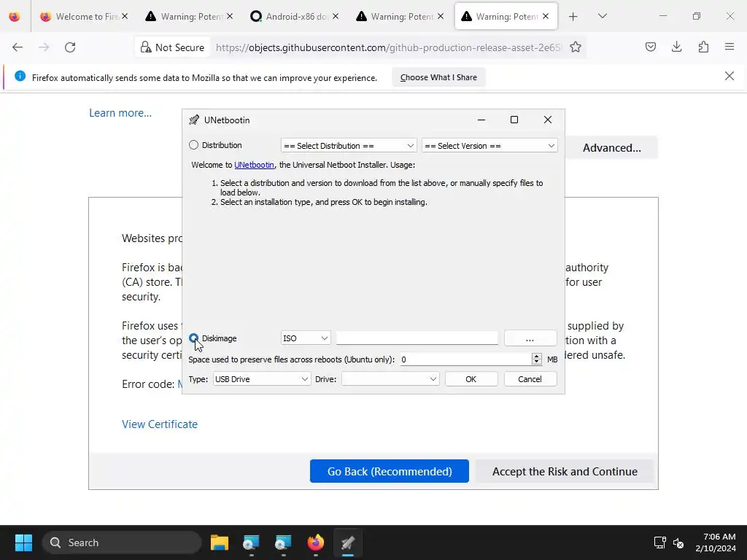Click the Advanced... button in Firefox
Image resolution: width=747 pixels, height=560 pixels.
tap(612, 147)
